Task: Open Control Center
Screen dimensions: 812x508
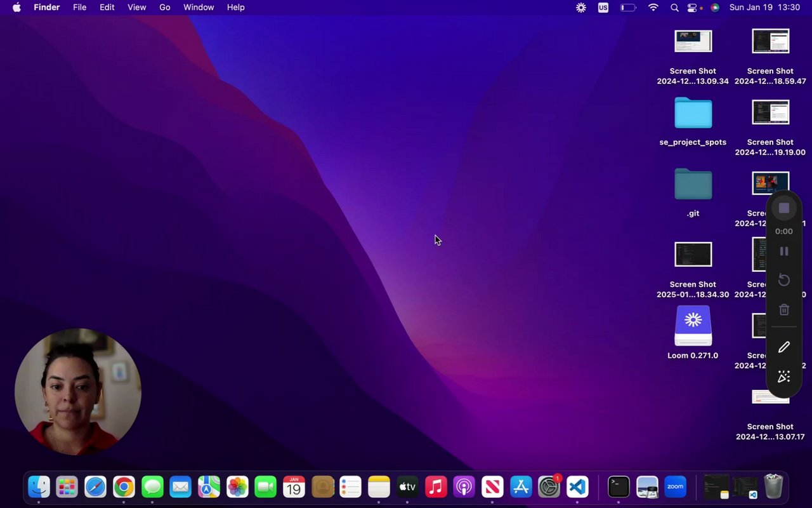Action: (x=692, y=8)
